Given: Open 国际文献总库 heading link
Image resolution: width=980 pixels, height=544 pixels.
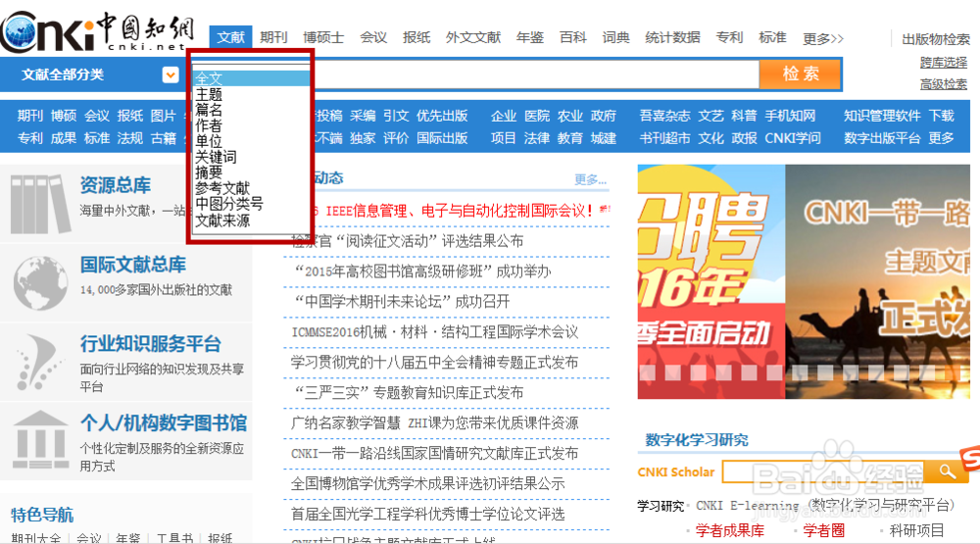Looking at the screenshot, I should pos(133,265).
